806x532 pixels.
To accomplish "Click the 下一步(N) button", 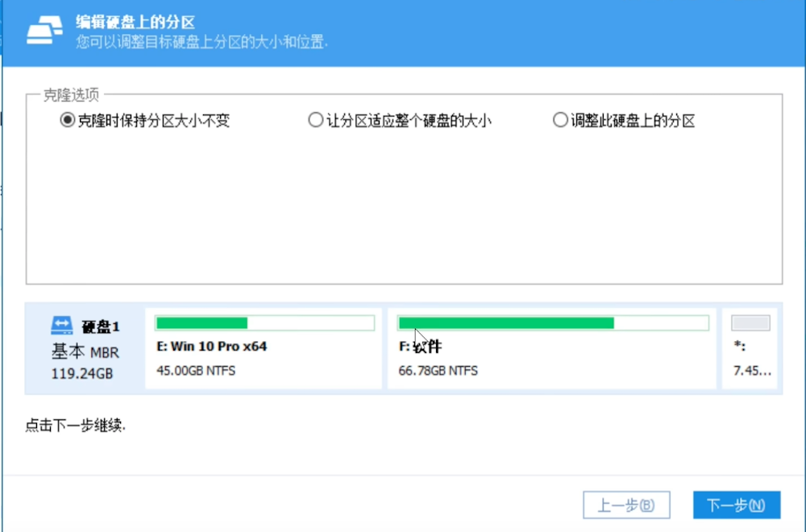I will click(736, 505).
